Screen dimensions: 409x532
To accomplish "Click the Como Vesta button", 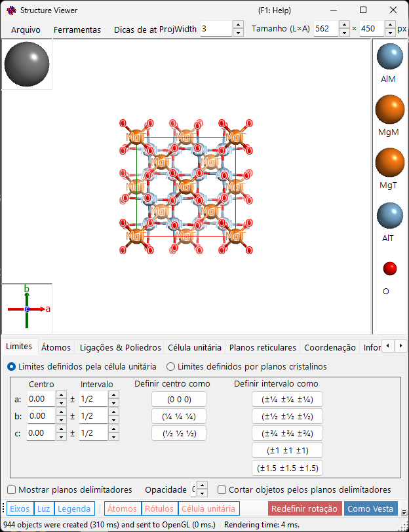I will 370,508.
